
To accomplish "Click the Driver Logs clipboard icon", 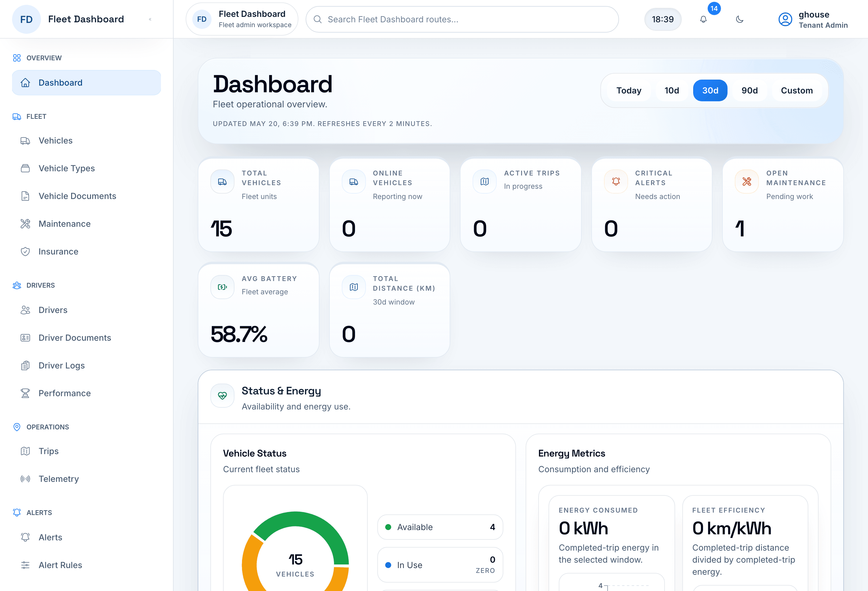I will click(x=25, y=365).
